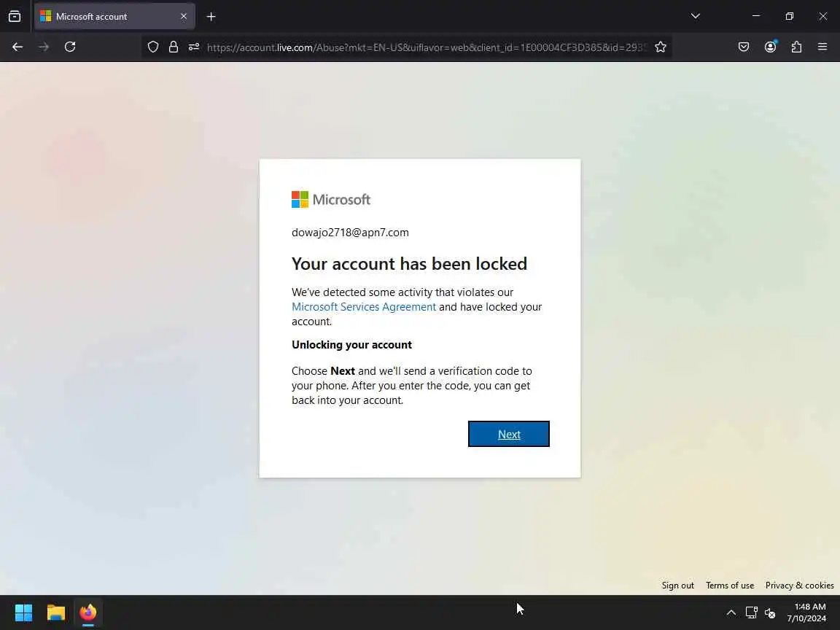The height and width of the screenshot is (630, 840).
Task: Open the clock showing 1:48 AM
Action: [x=806, y=612]
